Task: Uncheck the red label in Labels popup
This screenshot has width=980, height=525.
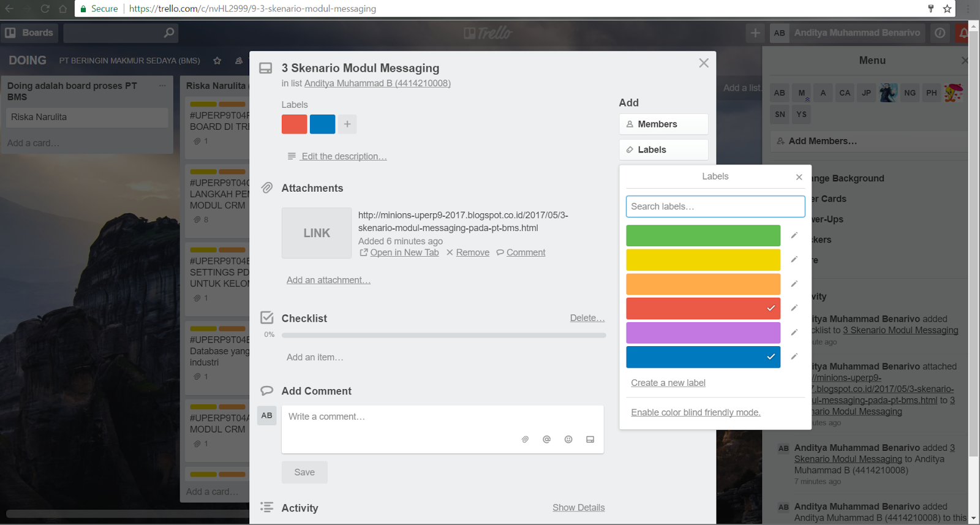Action: coord(703,308)
